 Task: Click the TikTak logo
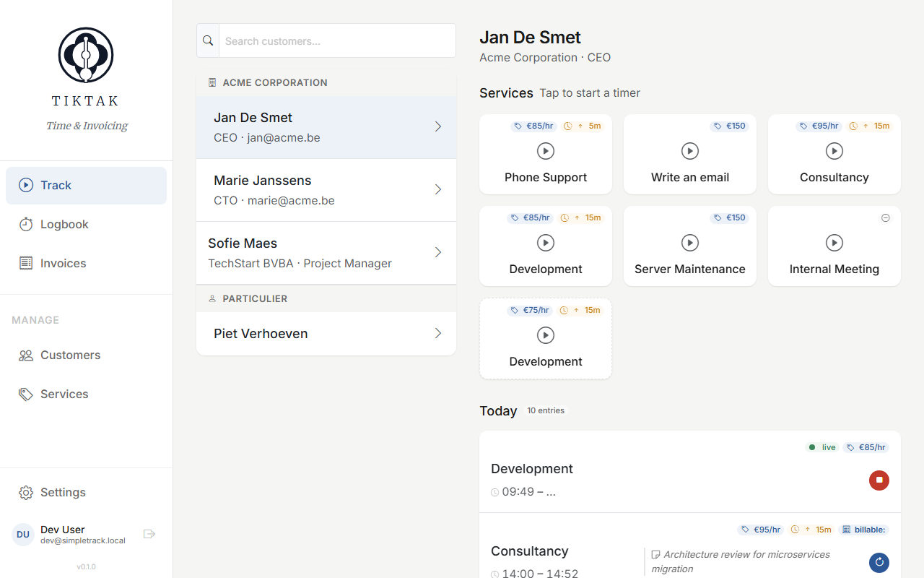(85, 54)
